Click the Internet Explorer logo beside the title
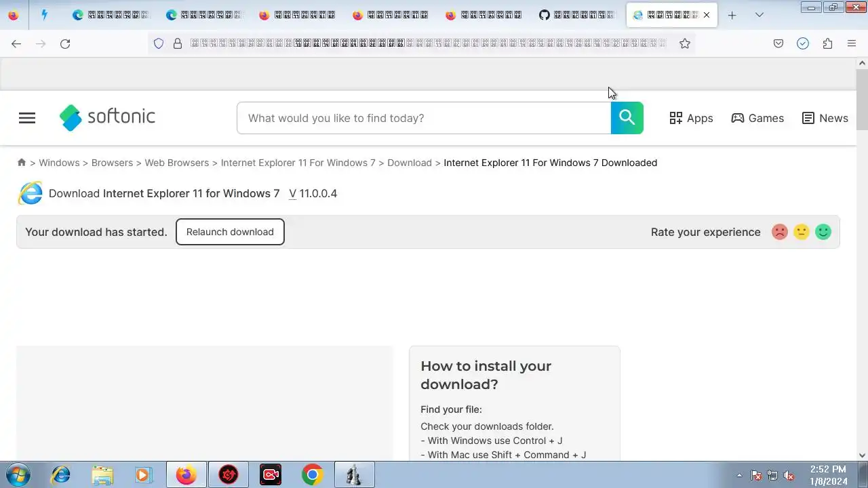Screen dimensions: 868x488 tap(31, 193)
